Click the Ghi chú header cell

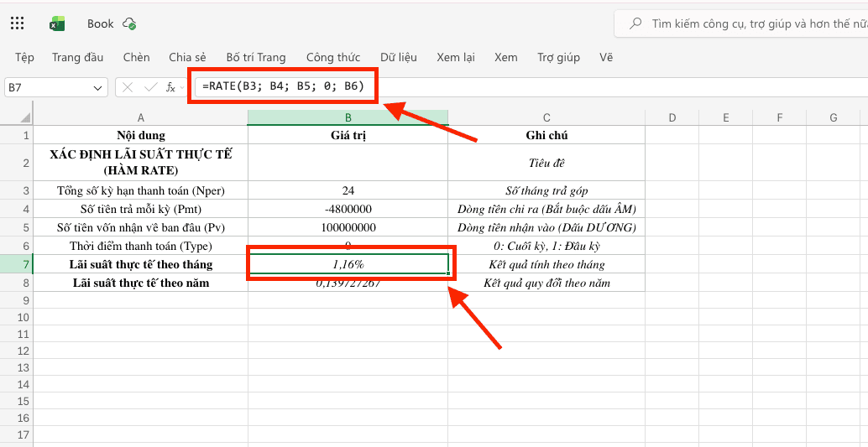(x=546, y=135)
